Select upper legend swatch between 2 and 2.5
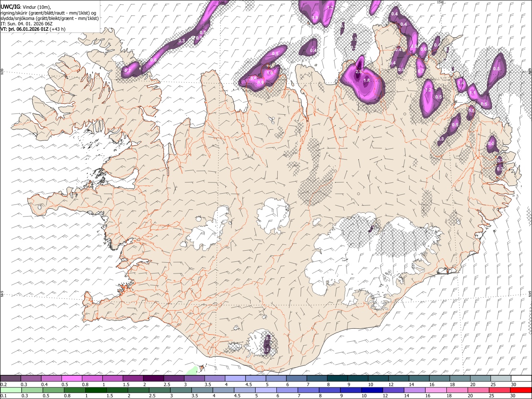This screenshot has width=532, height=399. click(153, 379)
